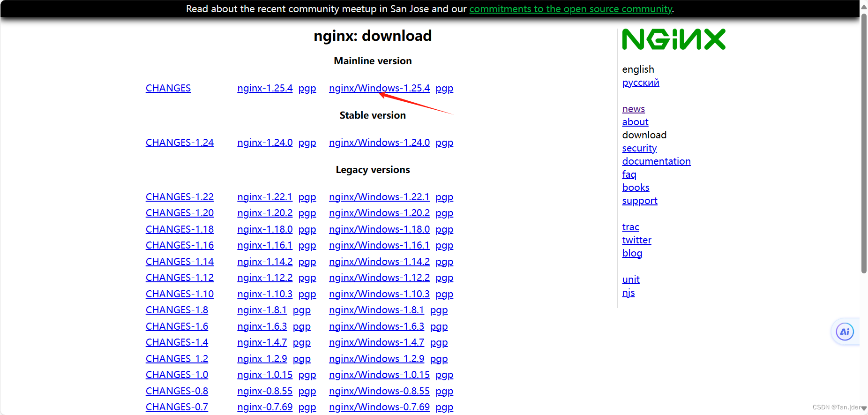Open the trac link
Image resolution: width=868 pixels, height=415 pixels.
click(x=630, y=227)
